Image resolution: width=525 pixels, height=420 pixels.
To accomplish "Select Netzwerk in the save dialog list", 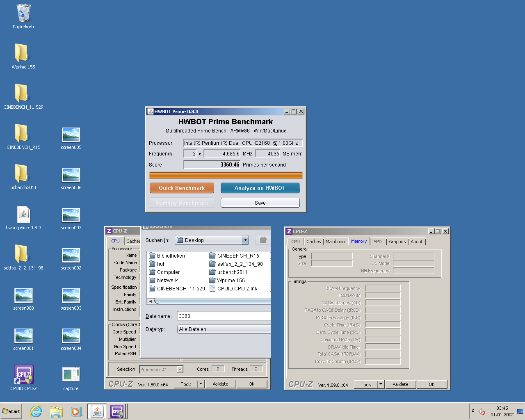I will (x=163, y=280).
